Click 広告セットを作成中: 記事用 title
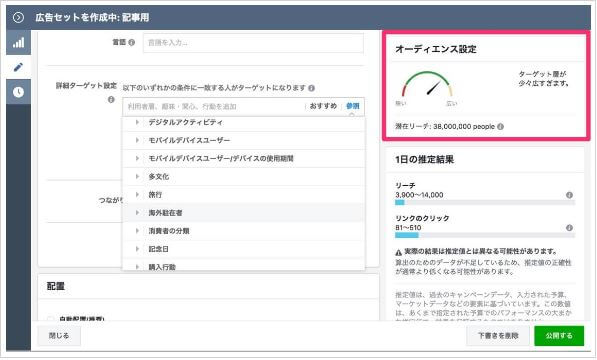This screenshot has width=597, height=360. (x=92, y=18)
